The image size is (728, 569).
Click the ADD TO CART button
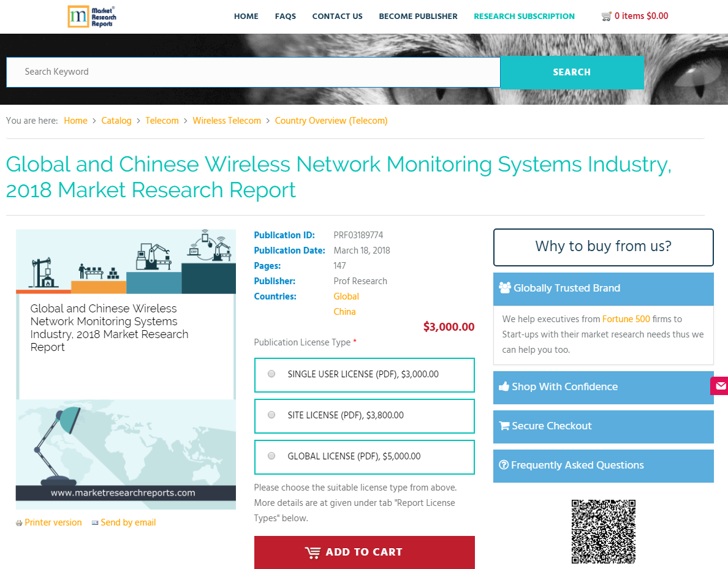click(x=364, y=552)
